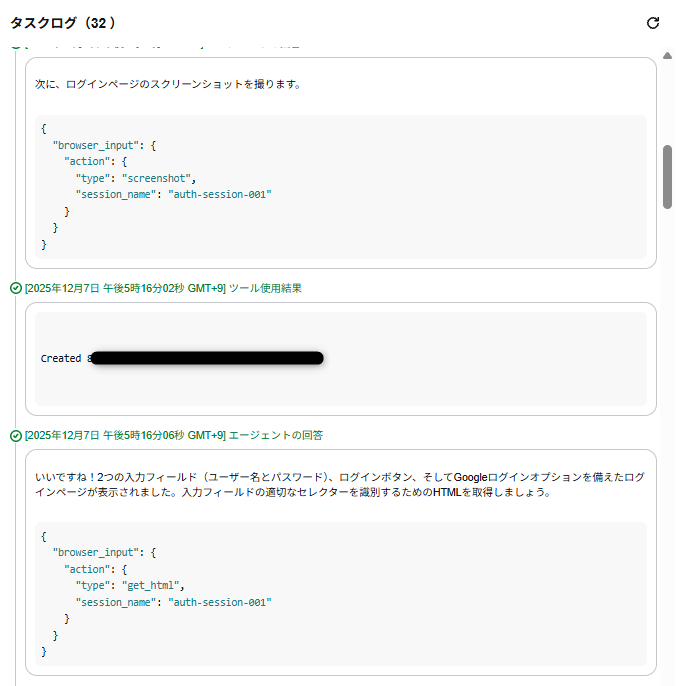The image size is (676, 686).
Task: Click the blacked-out redacted bar in the tool result
Action: coord(206,358)
